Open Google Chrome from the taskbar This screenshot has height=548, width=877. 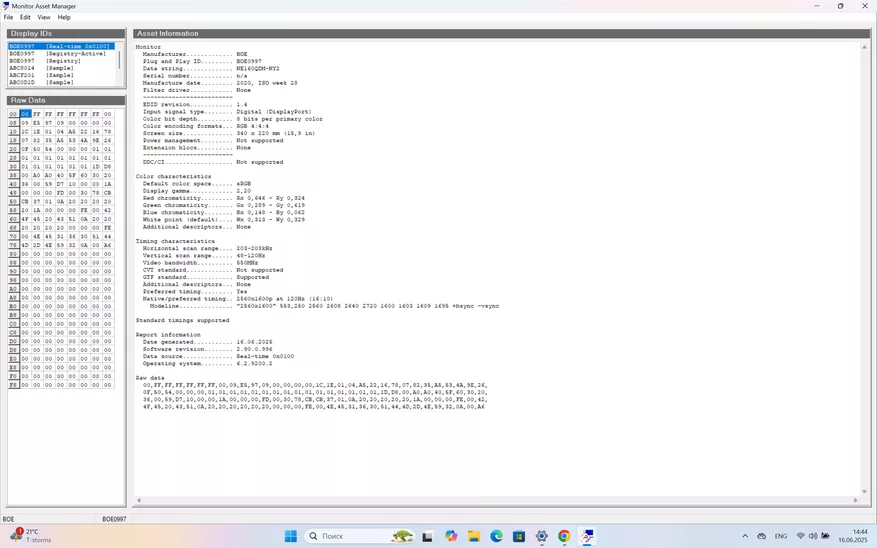pos(564,536)
